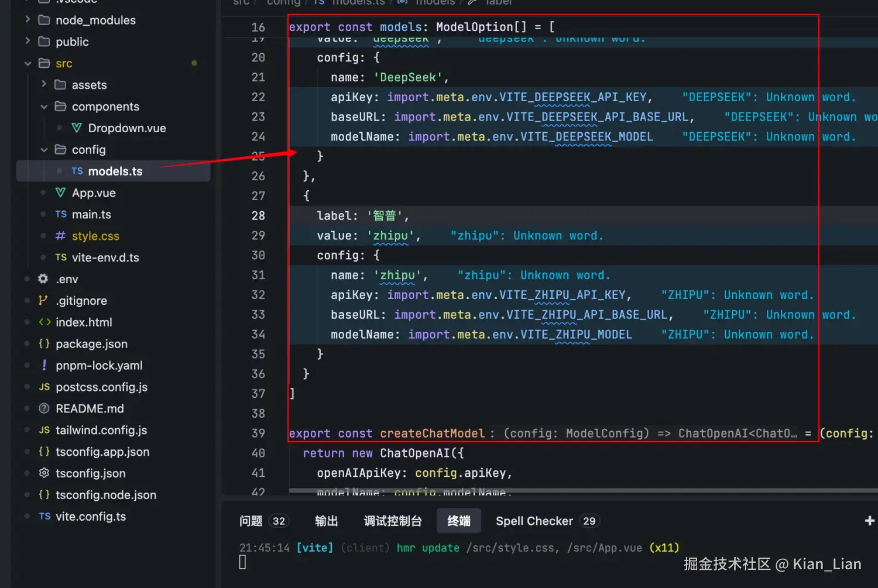Open README.md from the explorer

[90, 408]
